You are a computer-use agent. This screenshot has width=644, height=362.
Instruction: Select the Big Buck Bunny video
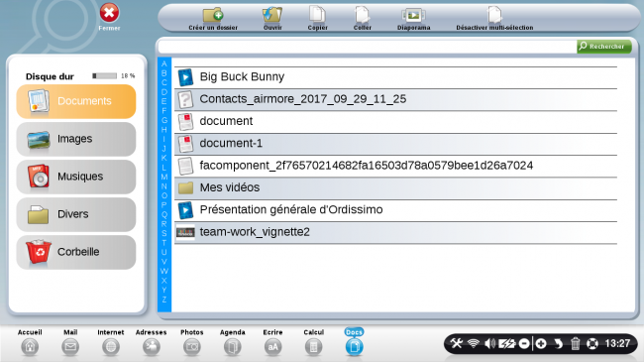(x=395, y=77)
